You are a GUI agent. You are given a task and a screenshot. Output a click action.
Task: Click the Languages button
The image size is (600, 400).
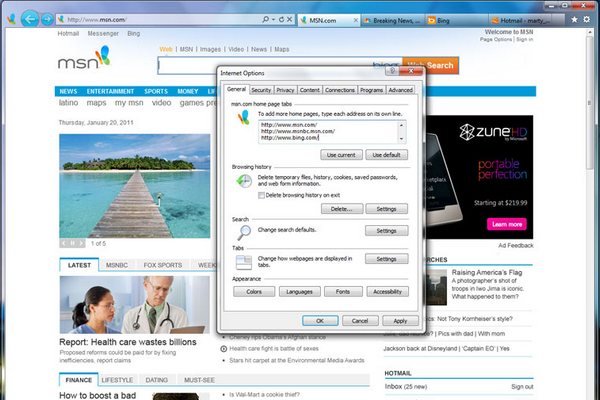point(299,292)
